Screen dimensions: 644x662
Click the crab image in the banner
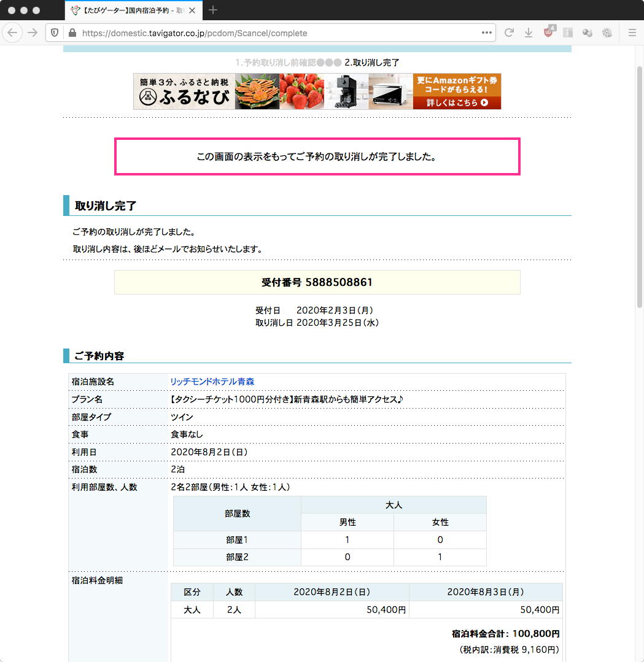click(x=257, y=91)
